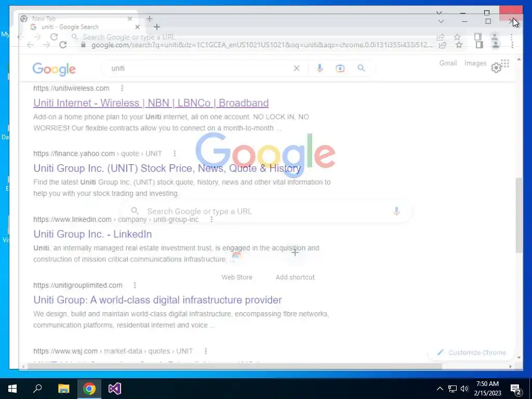532x399 pixels.
Task: Go forward in the uniti search window
Action: pyautogui.click(x=46, y=45)
